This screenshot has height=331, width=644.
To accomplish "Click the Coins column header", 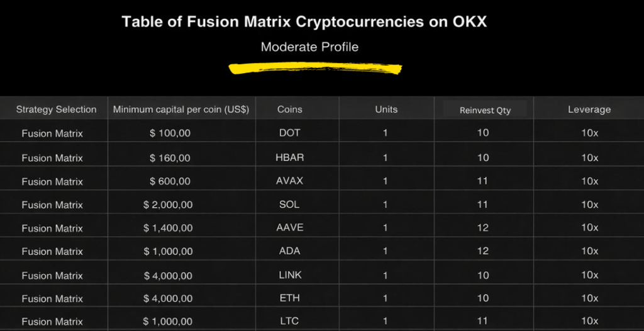I will click(290, 109).
